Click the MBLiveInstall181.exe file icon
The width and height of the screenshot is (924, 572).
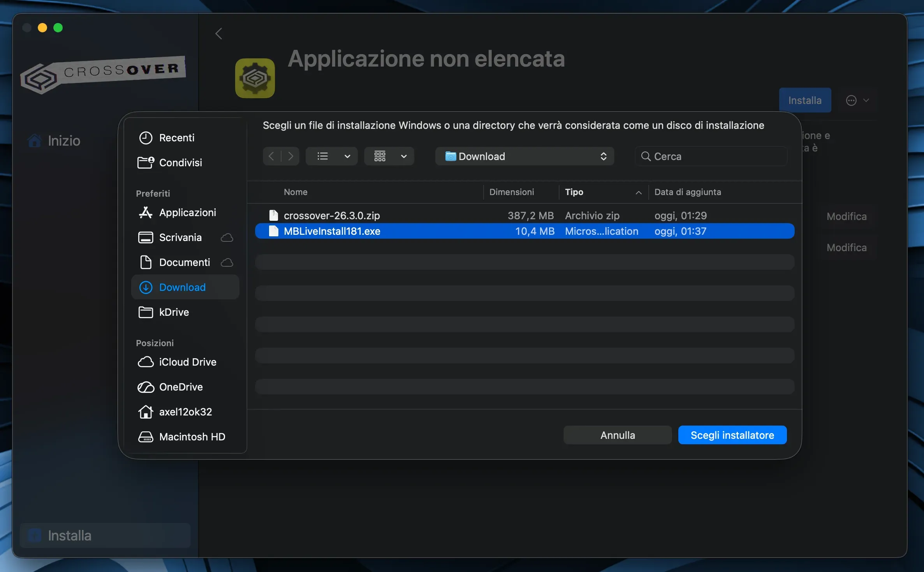pos(274,231)
